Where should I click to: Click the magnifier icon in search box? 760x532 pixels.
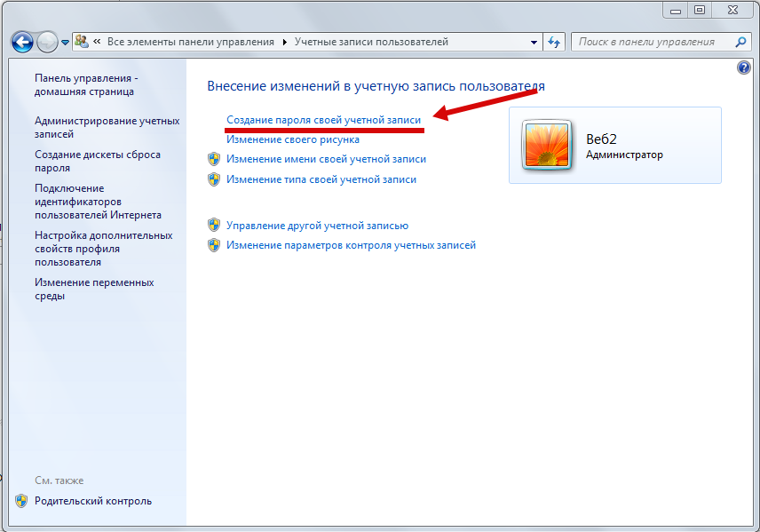coord(739,41)
